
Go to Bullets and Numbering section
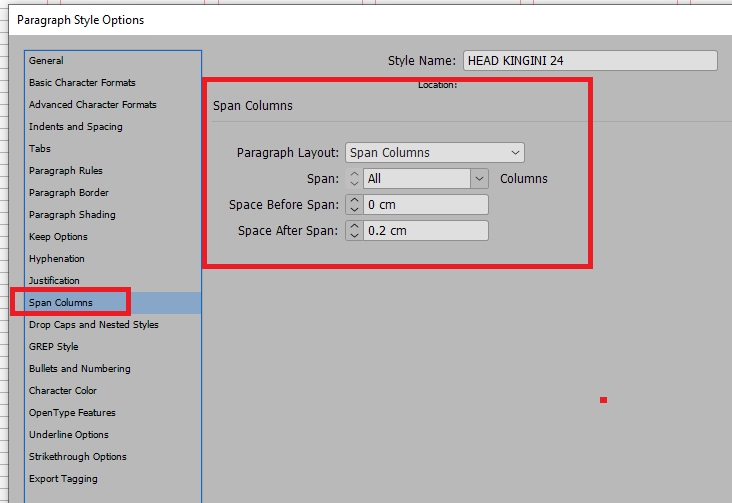click(x=80, y=369)
